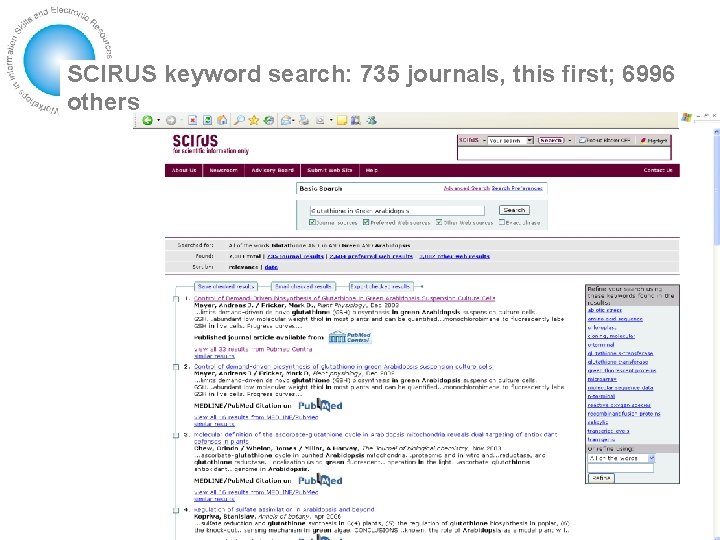The height and width of the screenshot is (540, 720).
Task: Click the red Stop loading icon
Action: (x=192, y=120)
